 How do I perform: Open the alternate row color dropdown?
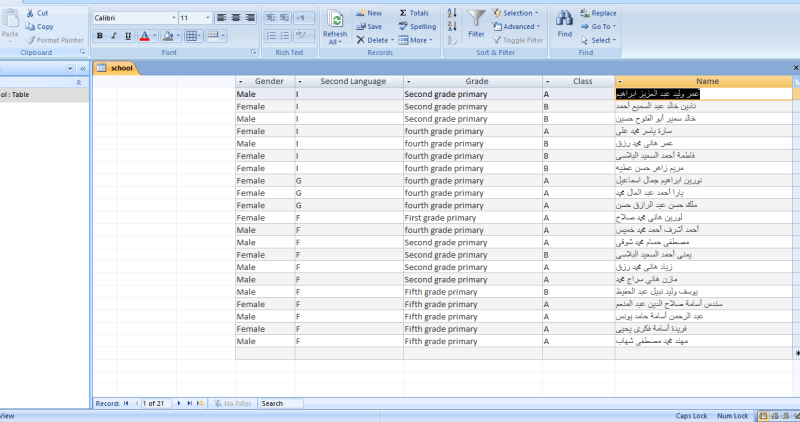223,36
